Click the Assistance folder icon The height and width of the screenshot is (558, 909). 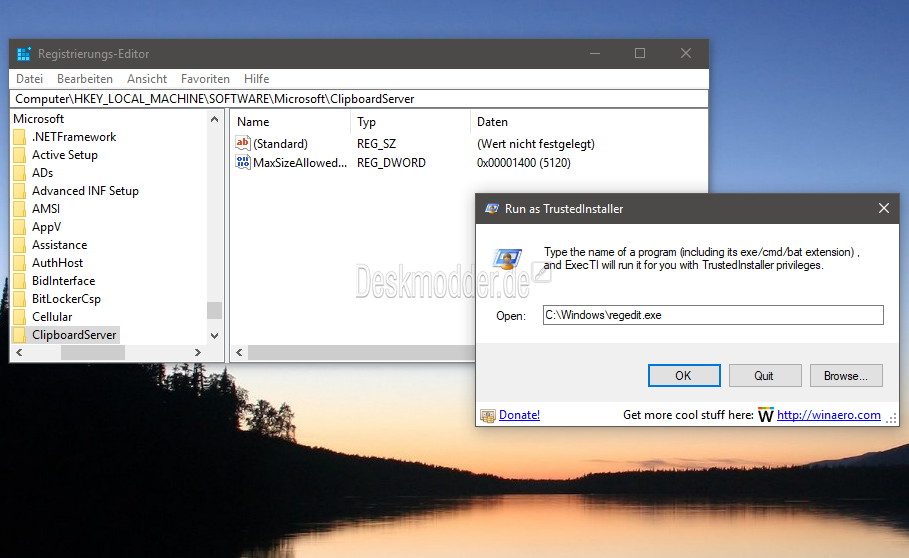[19, 245]
